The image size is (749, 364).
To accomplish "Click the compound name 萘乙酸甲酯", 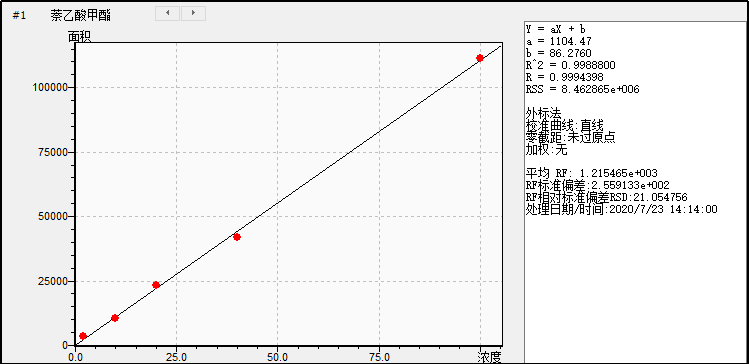I will tap(81, 16).
